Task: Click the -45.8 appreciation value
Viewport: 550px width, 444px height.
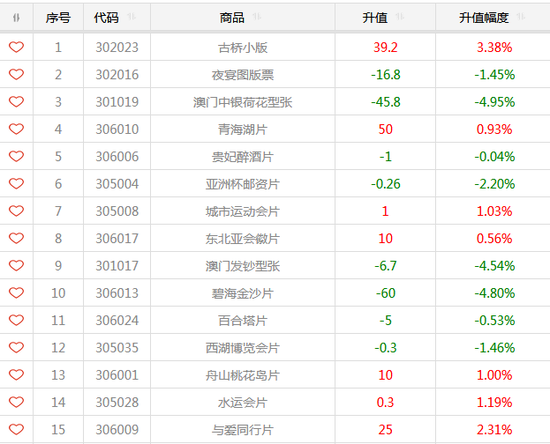Action: click(x=385, y=102)
